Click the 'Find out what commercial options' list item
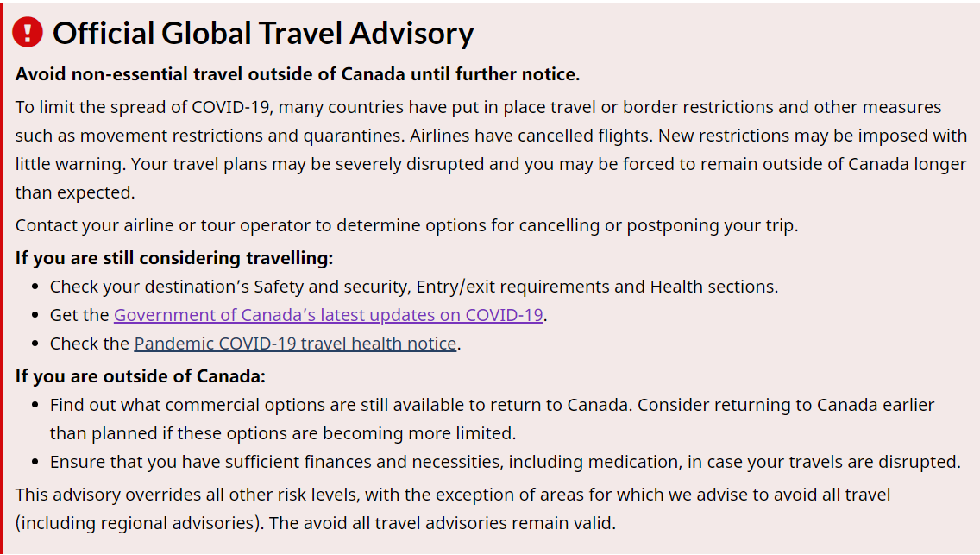Viewport: 980px width, 555px height. pos(492,419)
